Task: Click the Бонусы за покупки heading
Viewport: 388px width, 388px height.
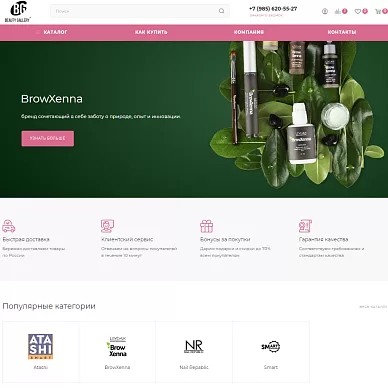Action: 225,239
